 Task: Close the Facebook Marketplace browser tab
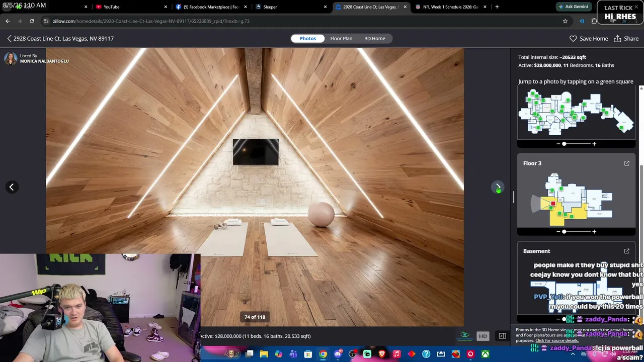(246, 7)
